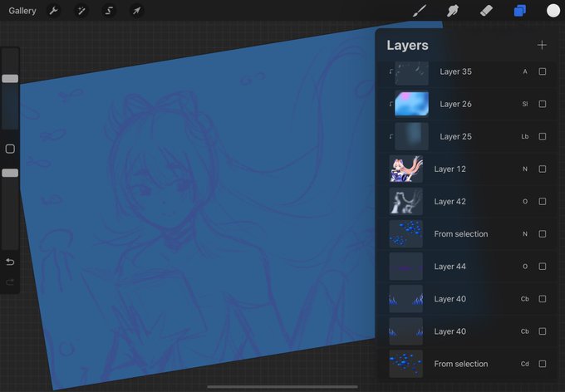Open blend mode A for Layer 35
Image resolution: width=565 pixels, height=392 pixels.
coord(525,71)
